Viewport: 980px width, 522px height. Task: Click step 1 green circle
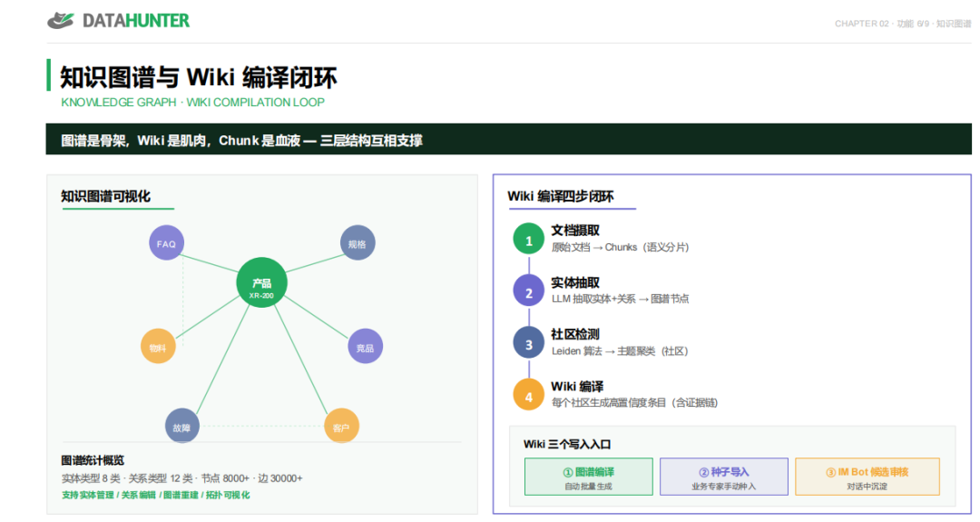pos(529,240)
